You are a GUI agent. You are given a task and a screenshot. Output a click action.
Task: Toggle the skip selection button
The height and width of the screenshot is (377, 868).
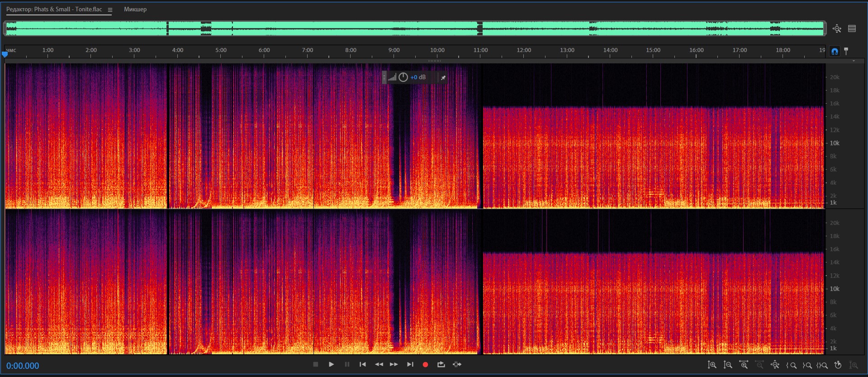click(x=457, y=364)
